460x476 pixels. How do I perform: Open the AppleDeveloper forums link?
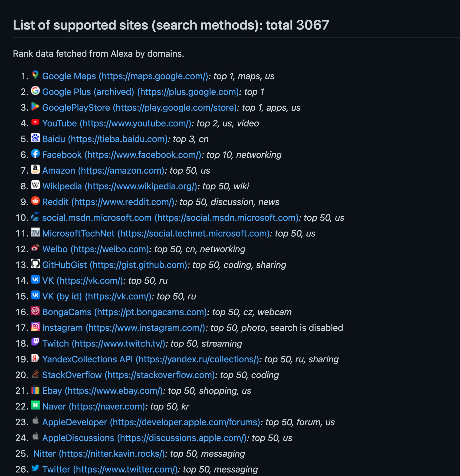click(x=151, y=422)
